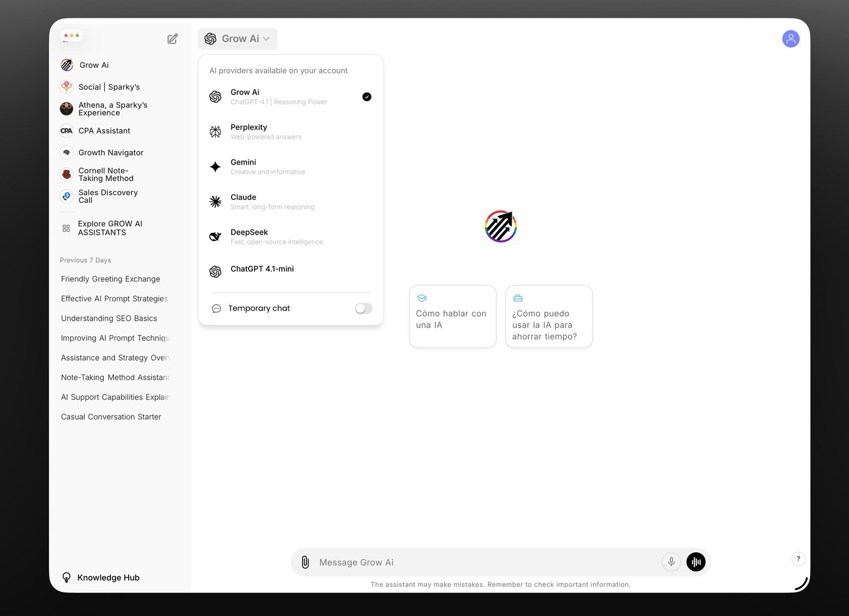849x616 pixels.
Task: Choose Grow Ai provider in dropdown list
Action: click(291, 97)
